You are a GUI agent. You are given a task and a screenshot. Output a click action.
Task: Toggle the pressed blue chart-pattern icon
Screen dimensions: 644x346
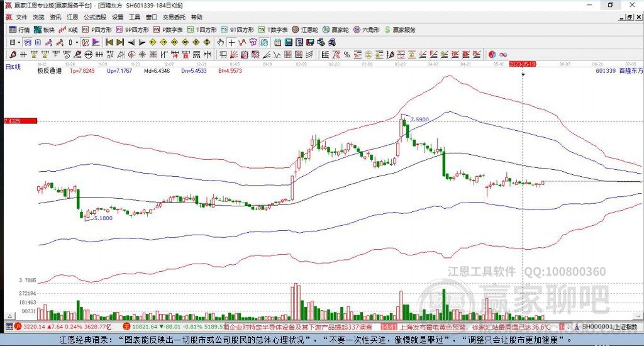(27, 42)
